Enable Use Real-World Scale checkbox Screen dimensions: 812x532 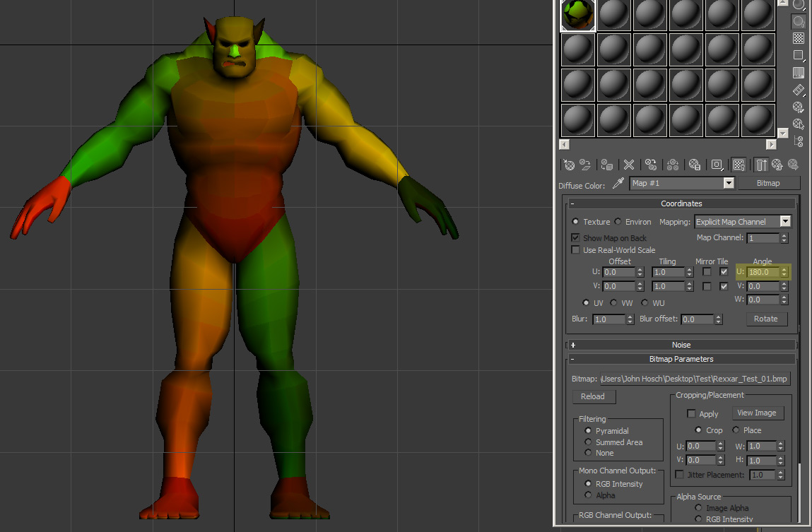(x=575, y=250)
